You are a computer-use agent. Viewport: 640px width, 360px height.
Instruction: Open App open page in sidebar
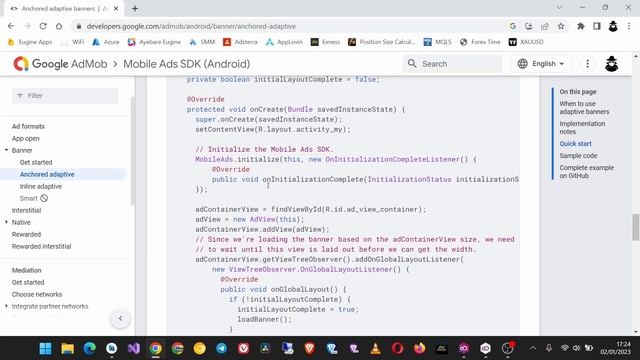pyautogui.click(x=26, y=138)
